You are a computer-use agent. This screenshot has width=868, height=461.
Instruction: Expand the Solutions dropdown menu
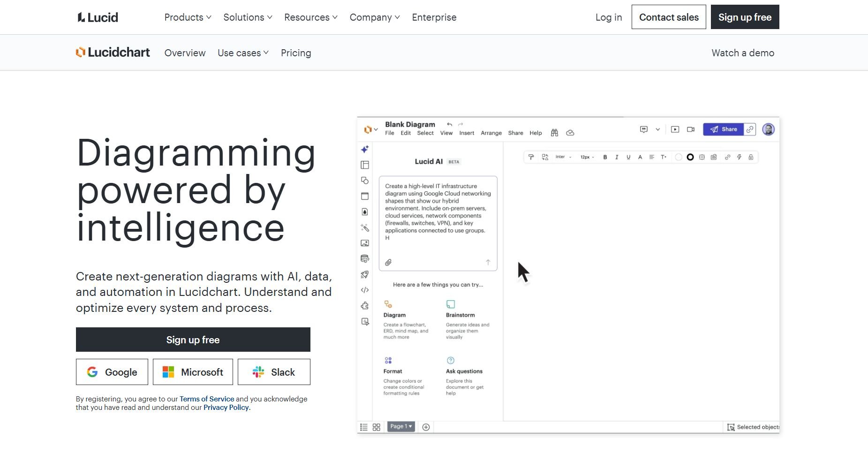(248, 17)
